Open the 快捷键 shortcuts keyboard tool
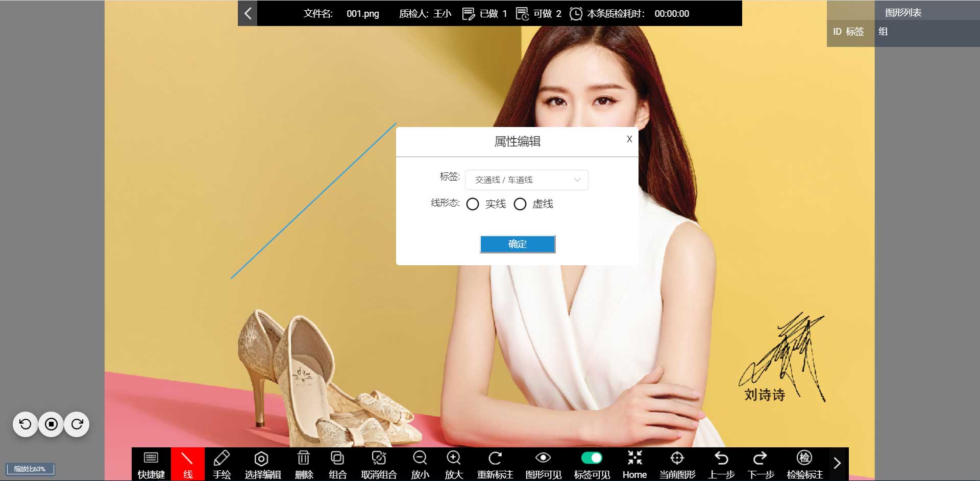The width and height of the screenshot is (980, 481). pyautogui.click(x=151, y=464)
